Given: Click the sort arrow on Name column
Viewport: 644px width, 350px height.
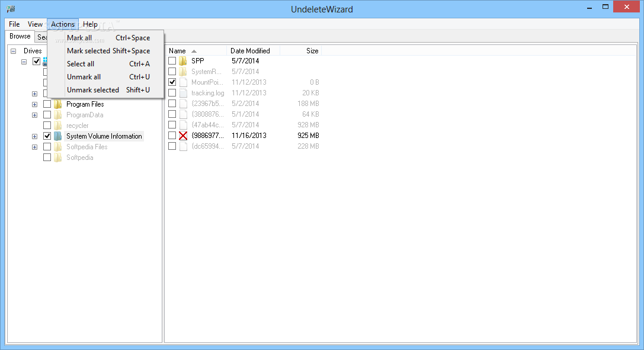Looking at the screenshot, I should (x=194, y=51).
